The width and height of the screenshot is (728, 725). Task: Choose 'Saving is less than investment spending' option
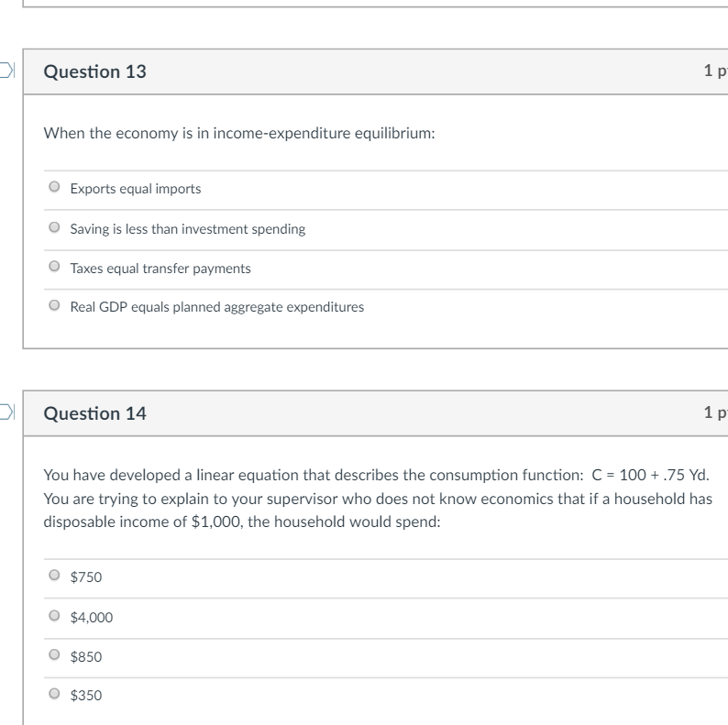[x=55, y=228]
